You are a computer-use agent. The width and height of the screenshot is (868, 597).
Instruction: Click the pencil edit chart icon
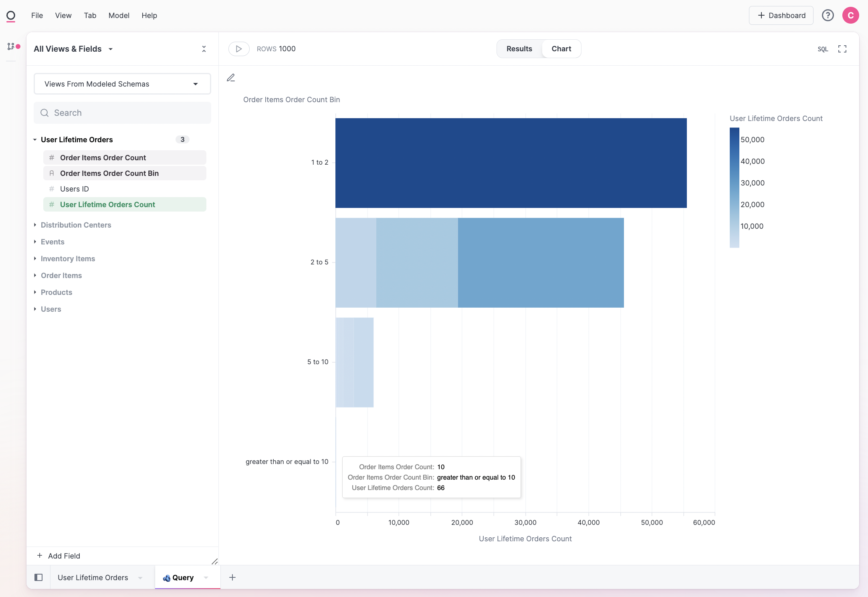click(x=231, y=78)
